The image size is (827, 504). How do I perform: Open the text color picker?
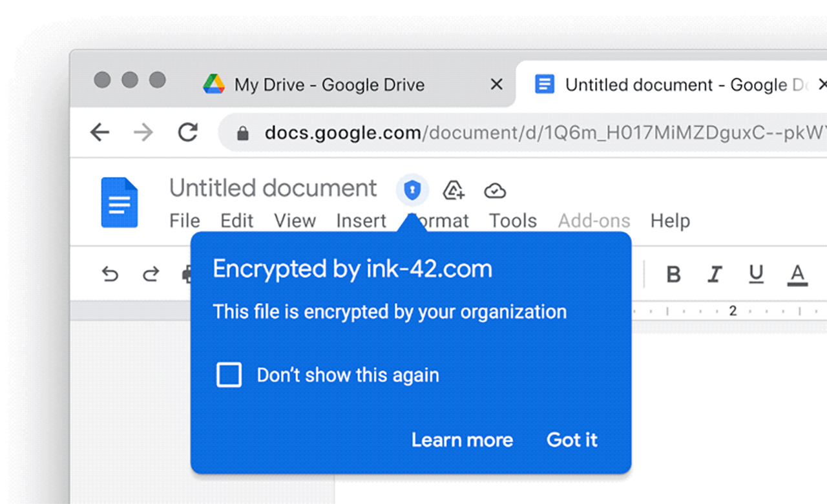pos(797,275)
